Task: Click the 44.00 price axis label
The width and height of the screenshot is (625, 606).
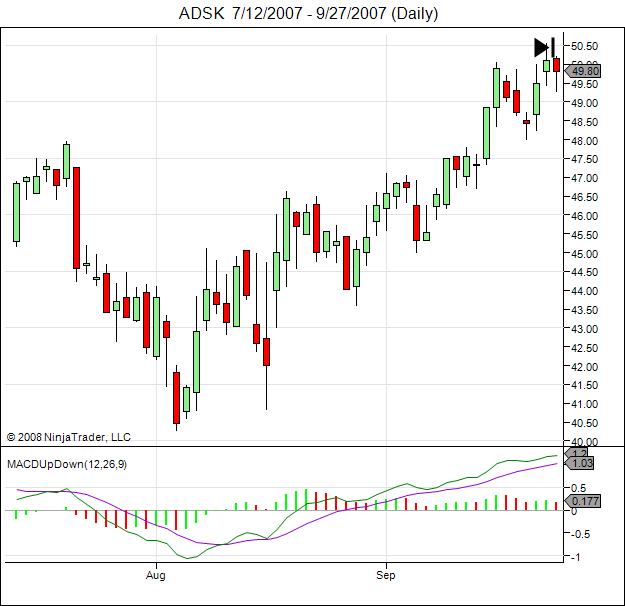Action: (x=584, y=291)
